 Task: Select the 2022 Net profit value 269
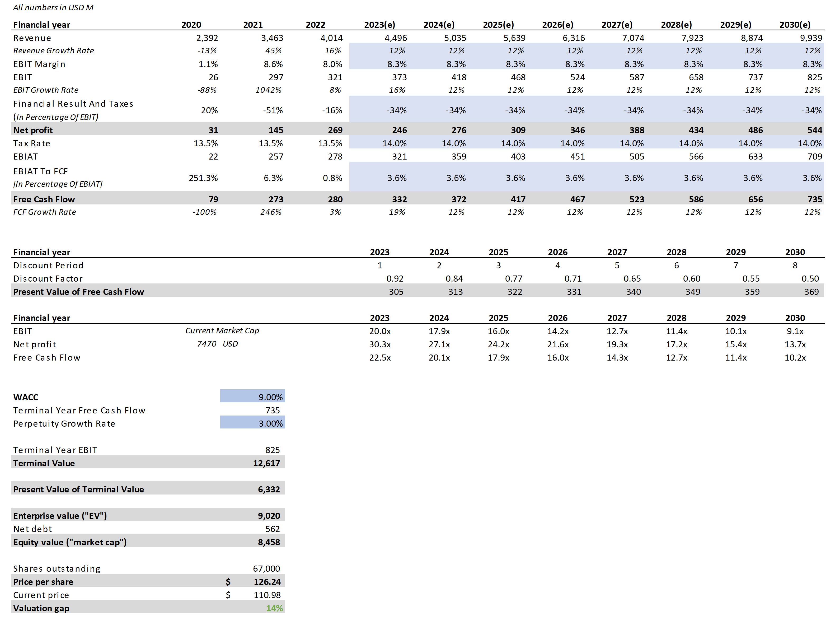[x=335, y=130]
